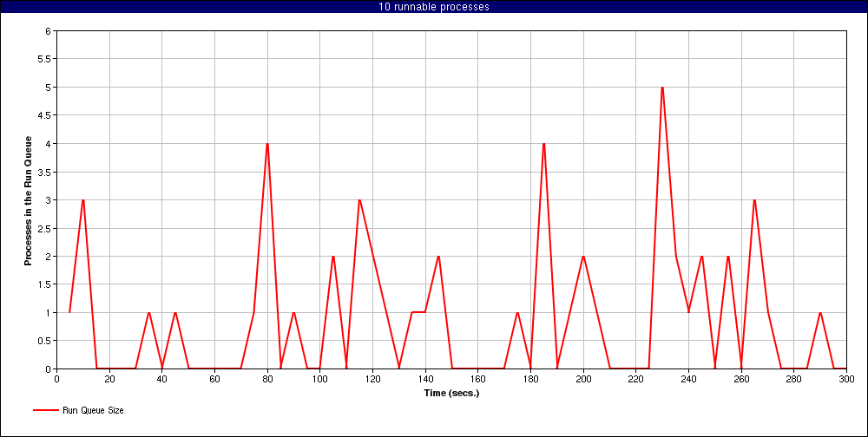Click the peak of 2 at 200 seconds
The height and width of the screenshot is (437, 868).
[x=583, y=256]
